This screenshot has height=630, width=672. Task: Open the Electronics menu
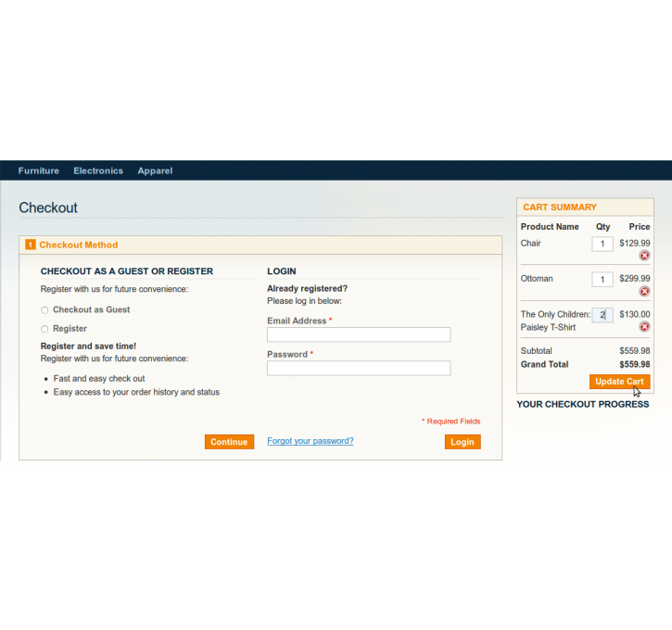point(98,170)
